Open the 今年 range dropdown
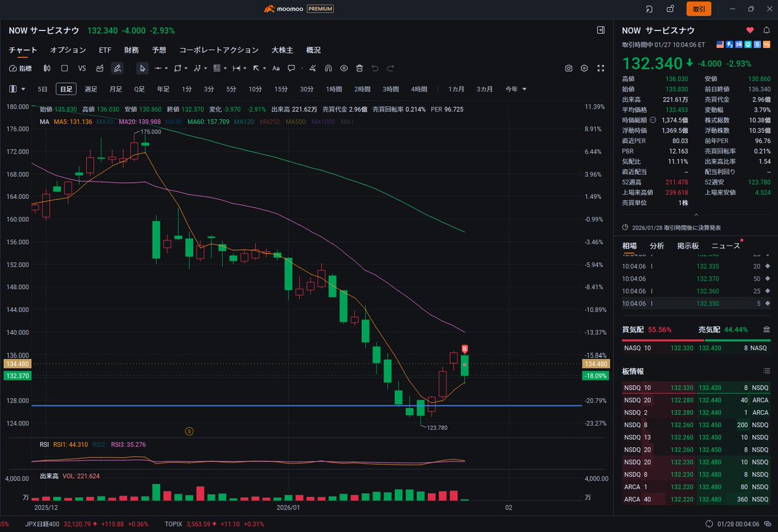Viewport: 778px width, 532px height. tap(516, 89)
